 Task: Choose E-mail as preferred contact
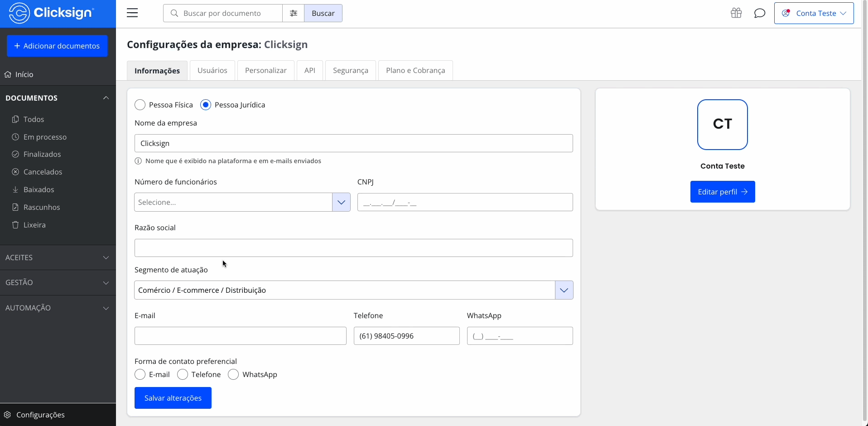coord(140,374)
